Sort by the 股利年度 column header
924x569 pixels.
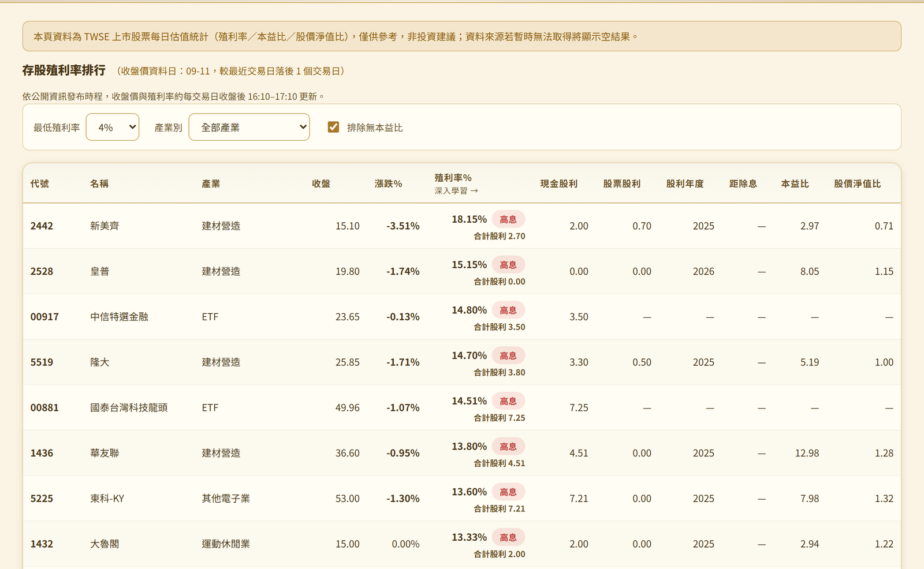click(685, 184)
